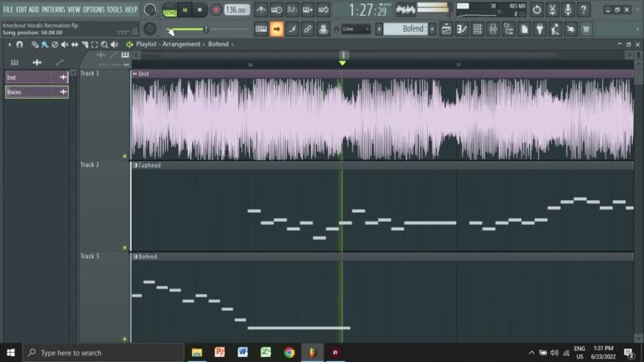Screen dimensions: 644x362
Task: Open the PATTERNS menu
Action: (53, 9)
